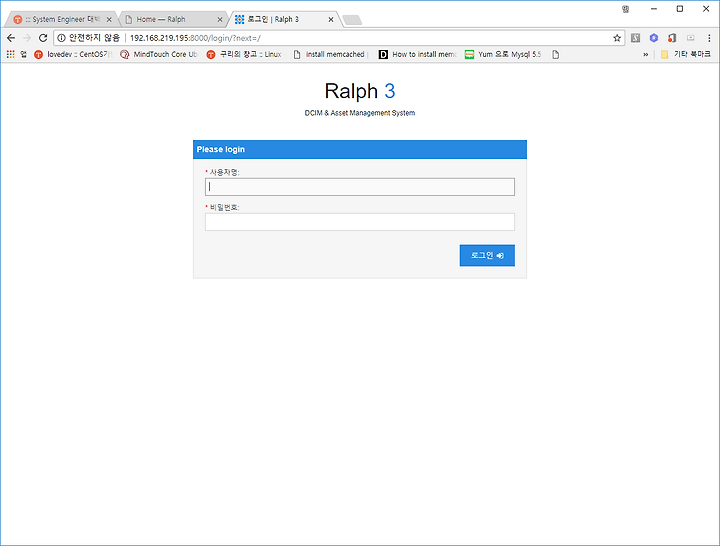The image size is (720, 546).
Task: Click the faded cast extension icon
Action: [x=691, y=38]
